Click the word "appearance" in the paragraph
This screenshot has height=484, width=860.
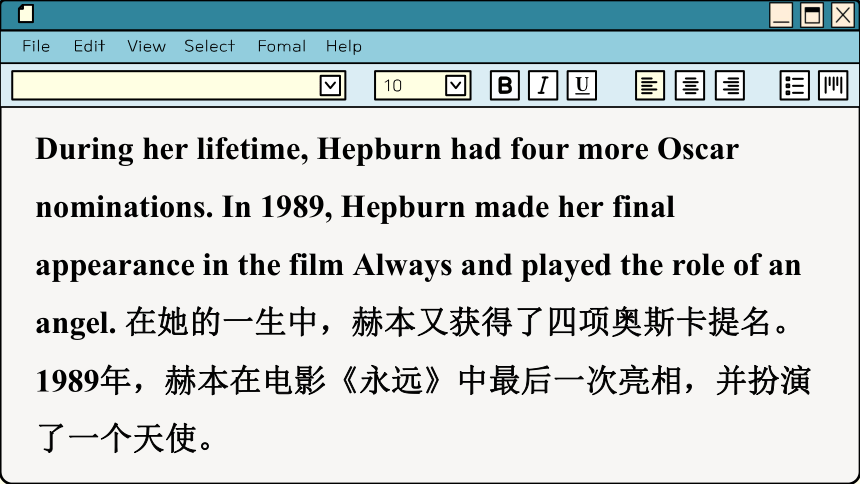115,266
